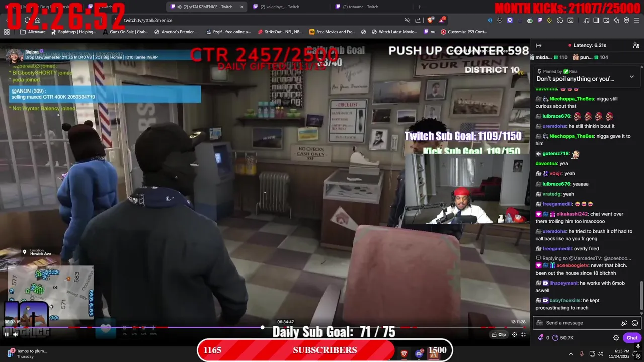Click the share page icon in address bar
Image resolution: width=644 pixels, height=362 pixels.
(x=418, y=20)
